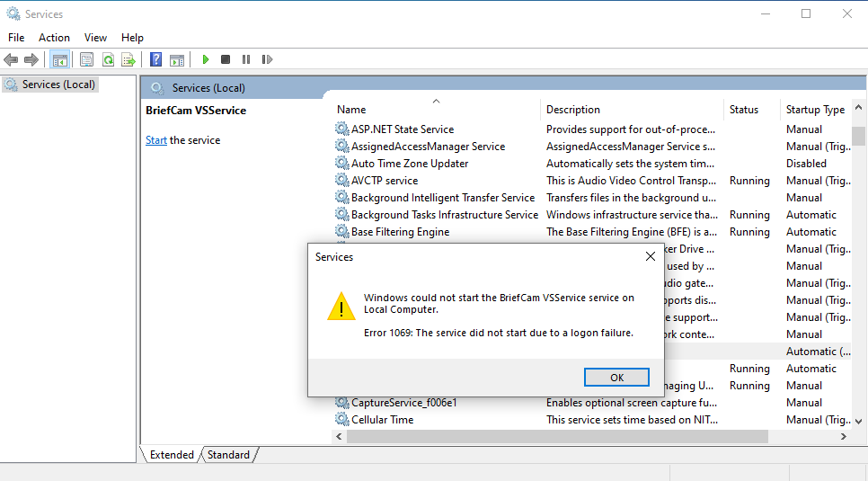Click the horizontal scrollbar right arrow
Image resolution: width=868 pixels, height=481 pixels.
point(844,437)
